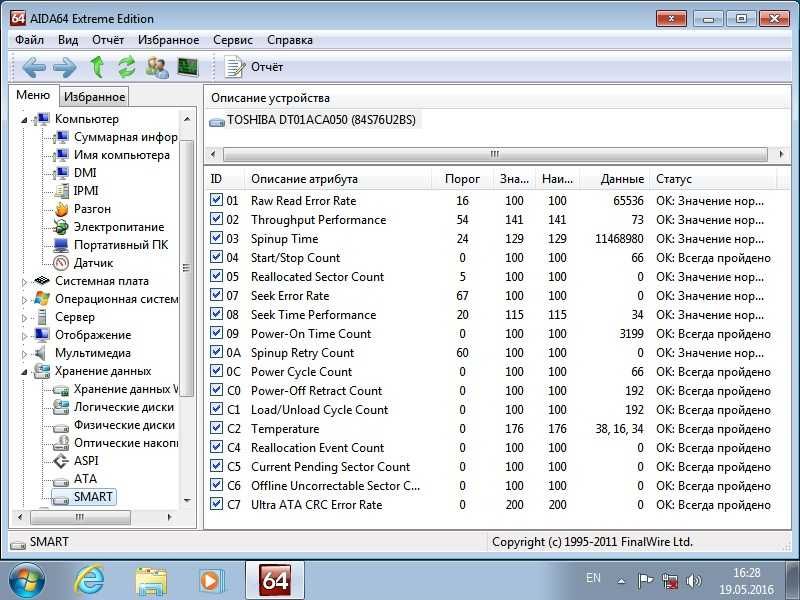Click tree scrollbar down arrow

tap(187, 501)
